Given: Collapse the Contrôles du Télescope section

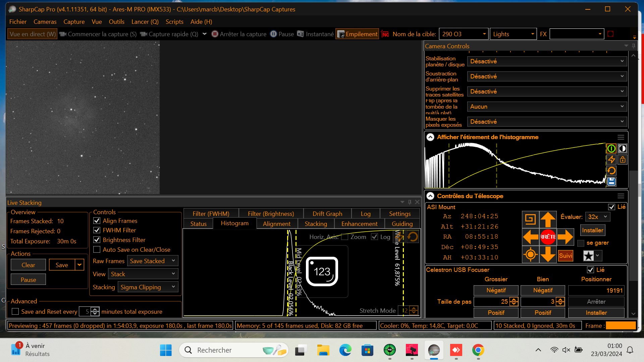Looking at the screenshot, I should pos(430,196).
